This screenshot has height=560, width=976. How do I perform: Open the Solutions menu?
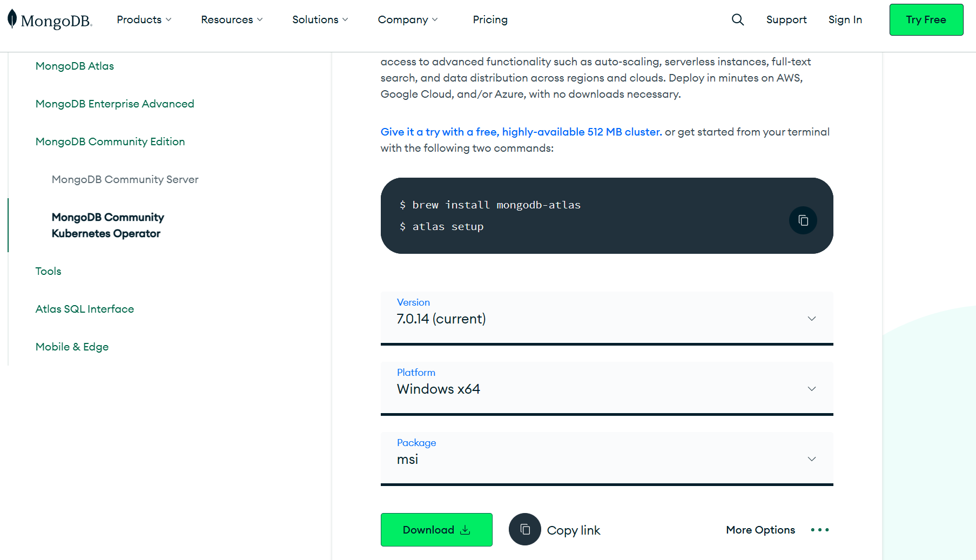click(x=320, y=19)
